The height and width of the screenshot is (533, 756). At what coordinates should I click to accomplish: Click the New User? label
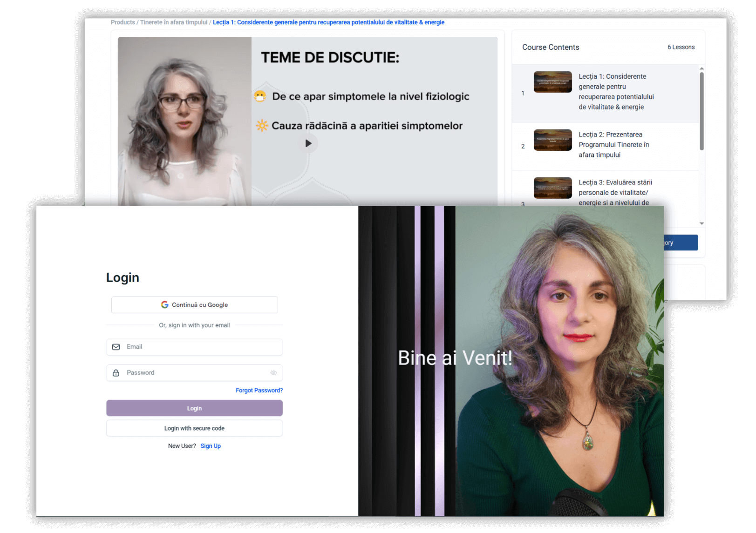pyautogui.click(x=182, y=446)
